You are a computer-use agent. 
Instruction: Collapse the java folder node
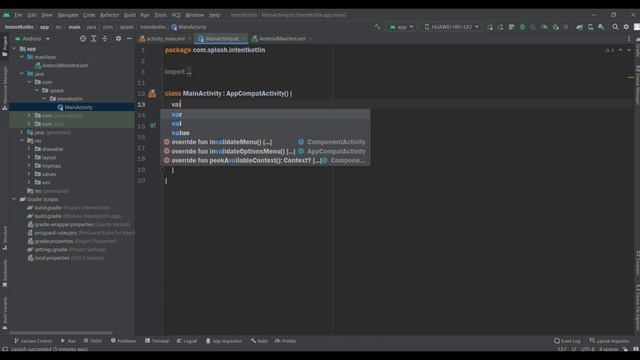22,74
